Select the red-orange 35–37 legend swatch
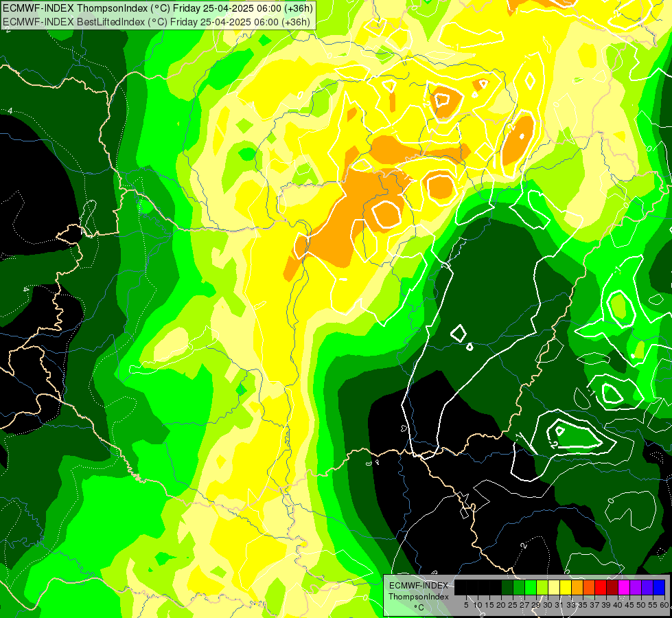 (x=589, y=588)
